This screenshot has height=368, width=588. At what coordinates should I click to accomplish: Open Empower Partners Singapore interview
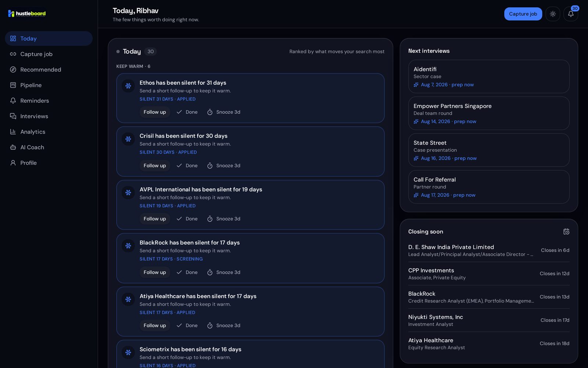(489, 113)
